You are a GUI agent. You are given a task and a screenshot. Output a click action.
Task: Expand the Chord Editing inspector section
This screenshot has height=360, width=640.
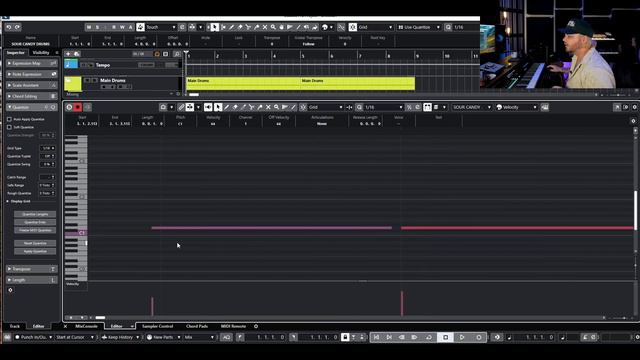(x=31, y=96)
